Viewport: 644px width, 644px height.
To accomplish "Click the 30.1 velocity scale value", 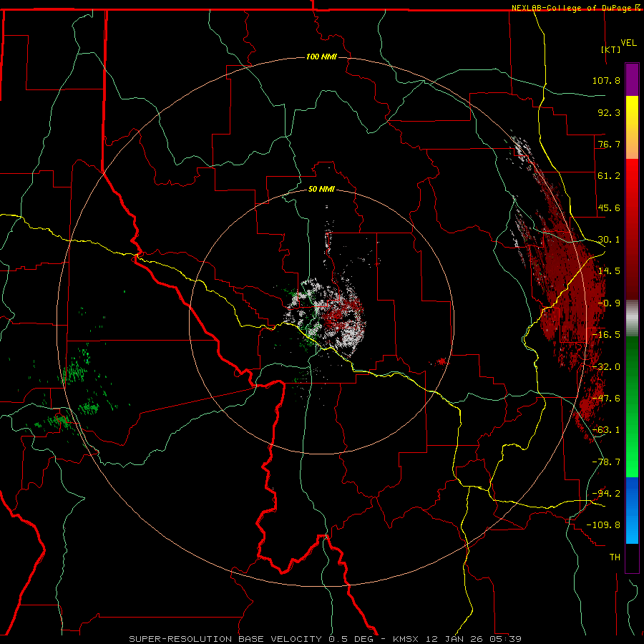I will tap(609, 240).
